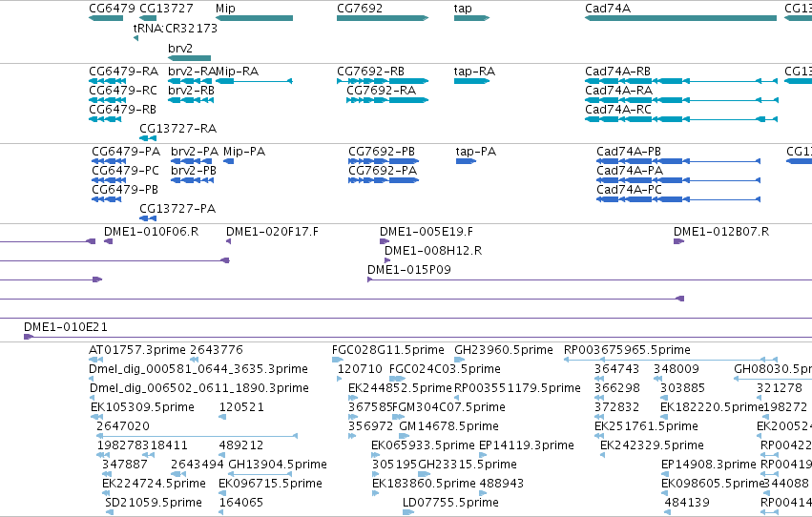812x517 pixels.
Task: Select clone end DME1-012B07.R
Action: 679,241
